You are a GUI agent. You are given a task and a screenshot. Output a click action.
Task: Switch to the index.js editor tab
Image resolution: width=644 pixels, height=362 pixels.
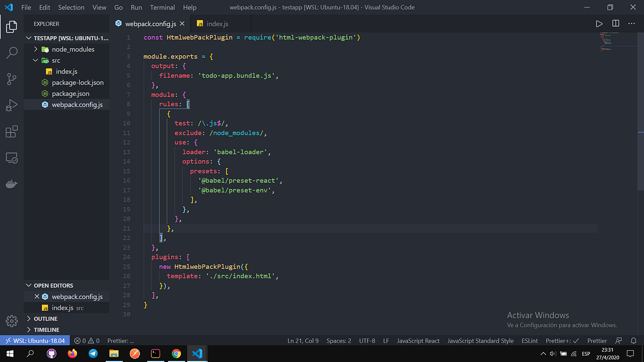tap(217, 24)
